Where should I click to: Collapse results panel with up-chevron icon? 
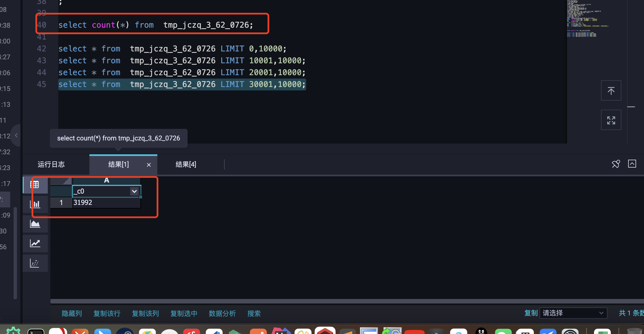[632, 164]
